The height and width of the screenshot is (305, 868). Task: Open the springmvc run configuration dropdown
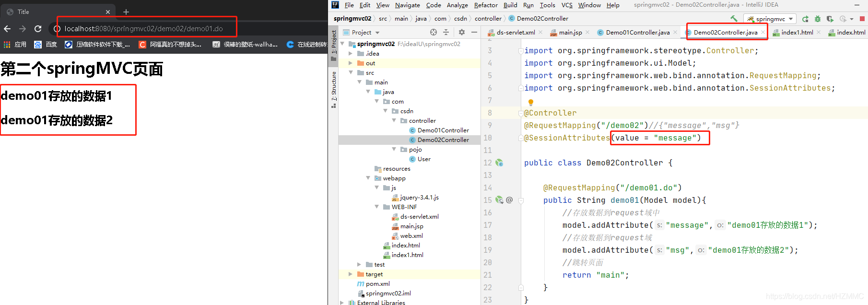click(770, 19)
